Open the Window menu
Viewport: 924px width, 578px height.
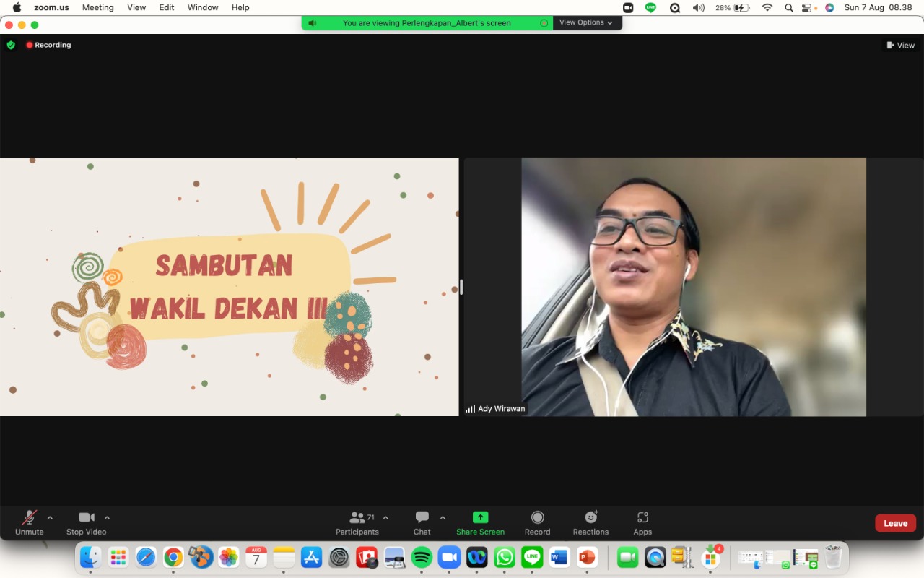coord(203,7)
